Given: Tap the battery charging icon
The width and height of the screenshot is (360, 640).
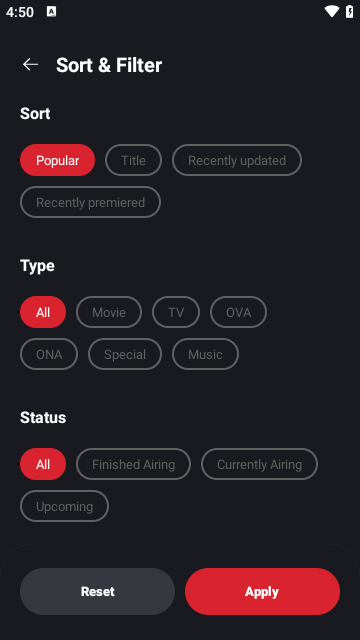Looking at the screenshot, I should pyautogui.click(x=350, y=11).
